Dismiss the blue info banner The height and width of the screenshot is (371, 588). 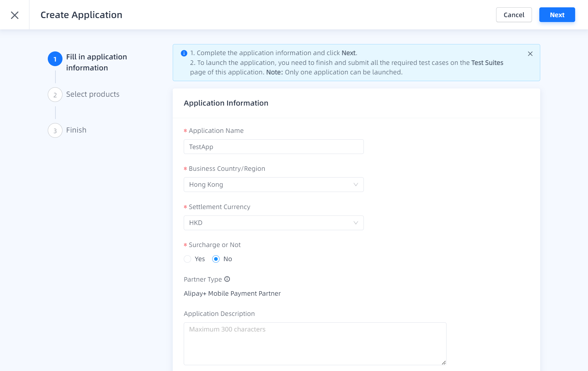[x=530, y=54]
